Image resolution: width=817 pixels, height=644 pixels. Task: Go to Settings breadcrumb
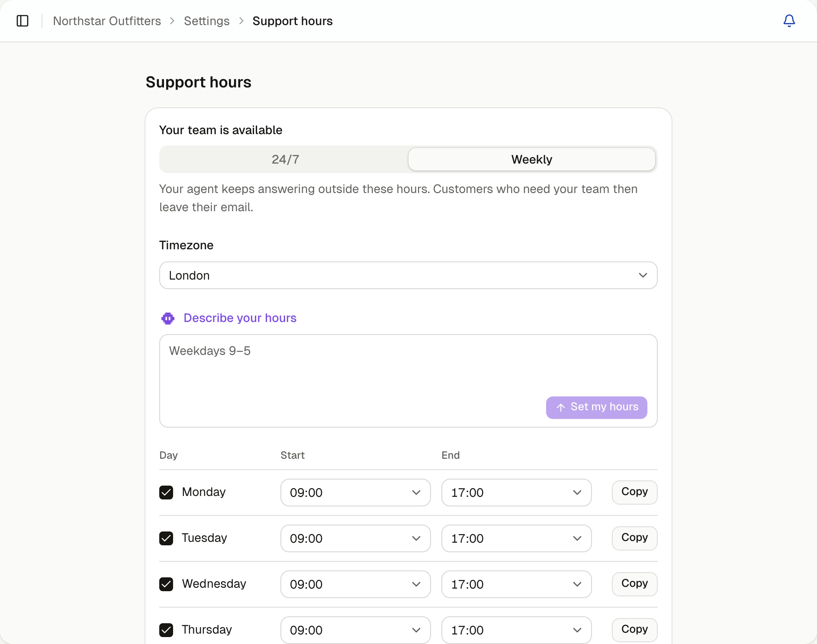click(x=207, y=21)
